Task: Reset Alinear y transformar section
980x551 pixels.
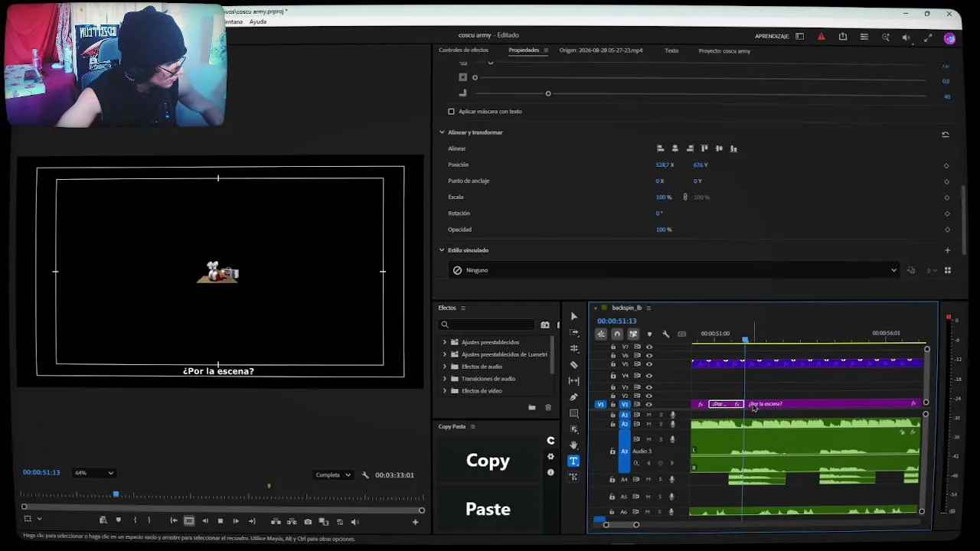Action: click(946, 135)
